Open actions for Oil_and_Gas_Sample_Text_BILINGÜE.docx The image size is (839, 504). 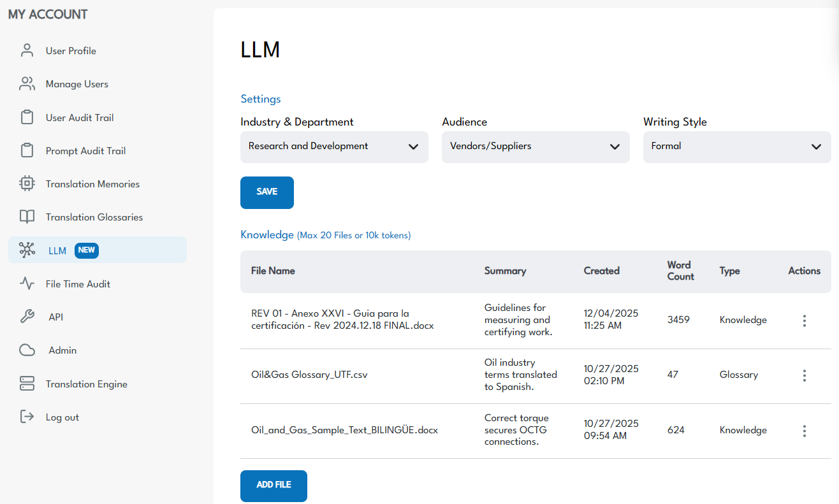coord(804,431)
